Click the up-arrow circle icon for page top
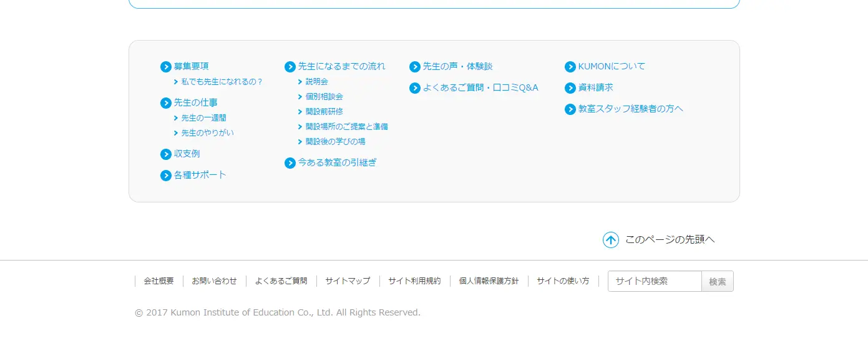The width and height of the screenshot is (868, 358). (611, 240)
